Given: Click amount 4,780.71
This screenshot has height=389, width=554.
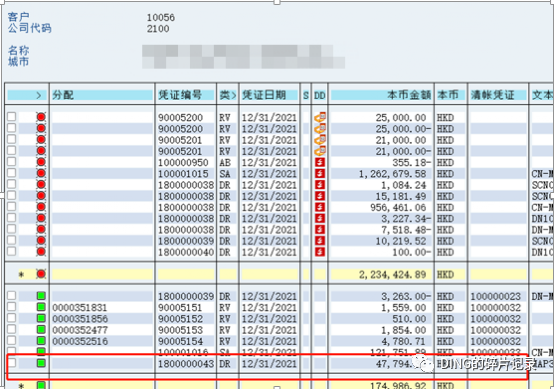Looking at the screenshot, I should pos(404,341).
